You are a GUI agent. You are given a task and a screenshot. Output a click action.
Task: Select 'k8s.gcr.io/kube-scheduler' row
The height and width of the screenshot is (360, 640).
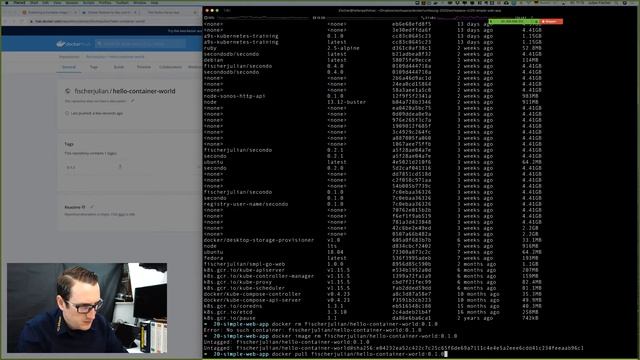372,288
